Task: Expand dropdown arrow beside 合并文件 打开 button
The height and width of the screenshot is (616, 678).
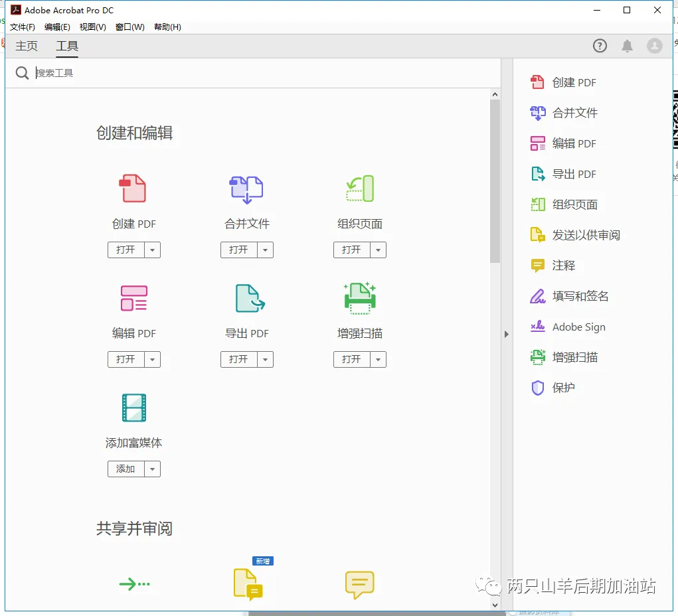Action: click(265, 250)
